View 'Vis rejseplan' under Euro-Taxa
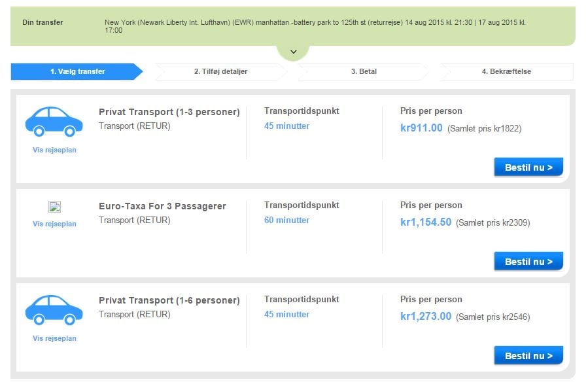The image size is (588, 384). point(54,224)
